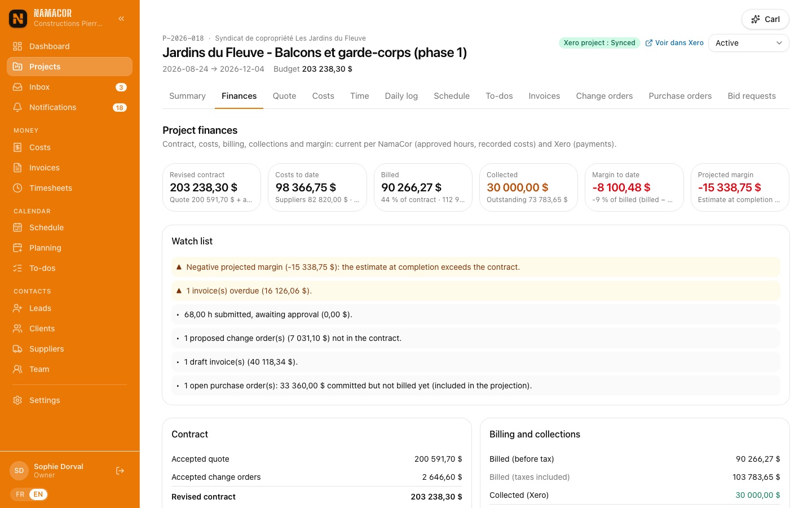Follow the Voir dans Xero link
Viewport: 812px width, 508px height.
pos(674,43)
